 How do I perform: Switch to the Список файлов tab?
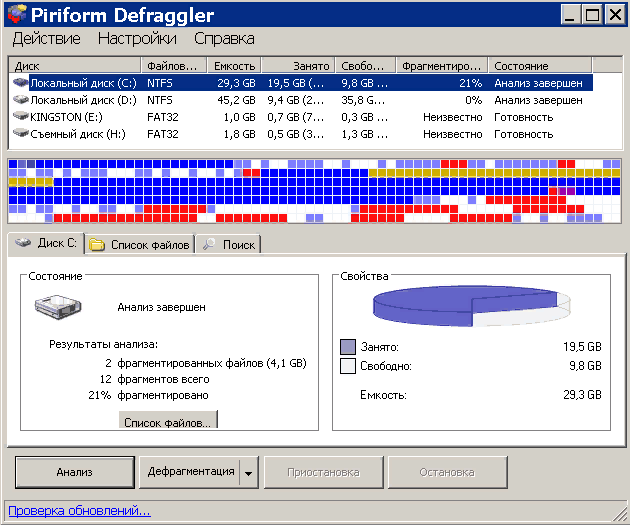tap(139, 244)
